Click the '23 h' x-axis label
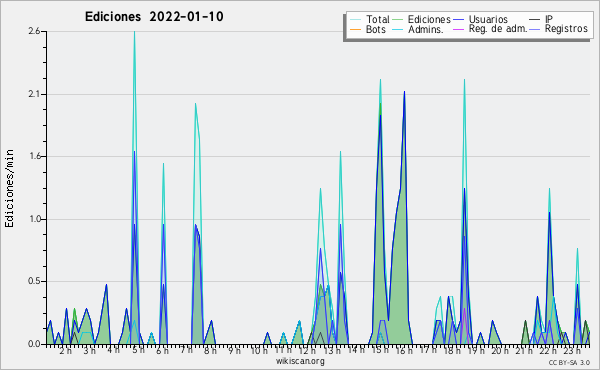Screen dimensions: 600x370 [572, 350]
